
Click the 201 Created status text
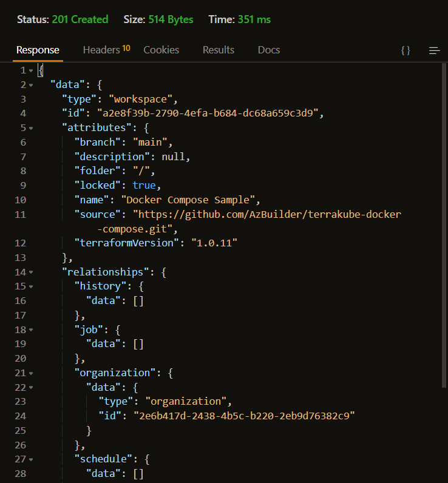click(80, 19)
